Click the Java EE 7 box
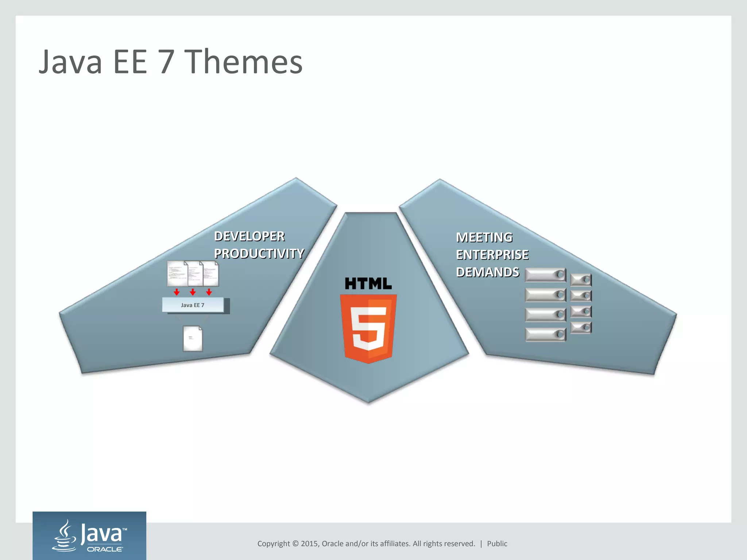This screenshot has width=747, height=560. pos(193,305)
